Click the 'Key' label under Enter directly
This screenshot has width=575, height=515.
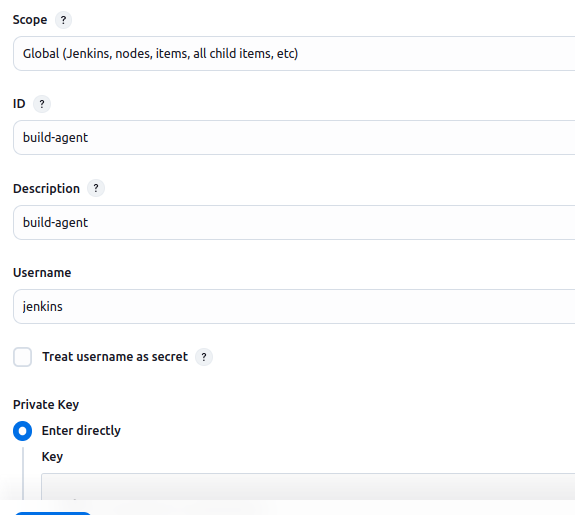52,457
